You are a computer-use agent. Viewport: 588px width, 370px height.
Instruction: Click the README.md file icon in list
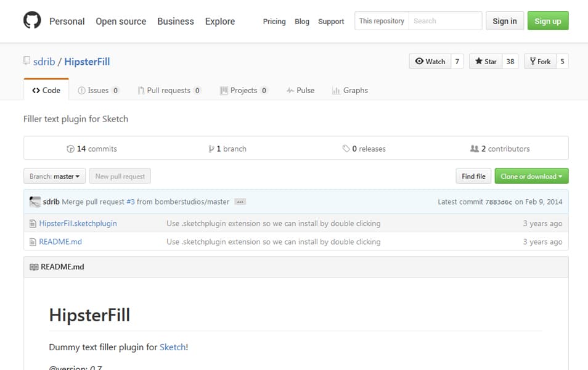(33, 242)
